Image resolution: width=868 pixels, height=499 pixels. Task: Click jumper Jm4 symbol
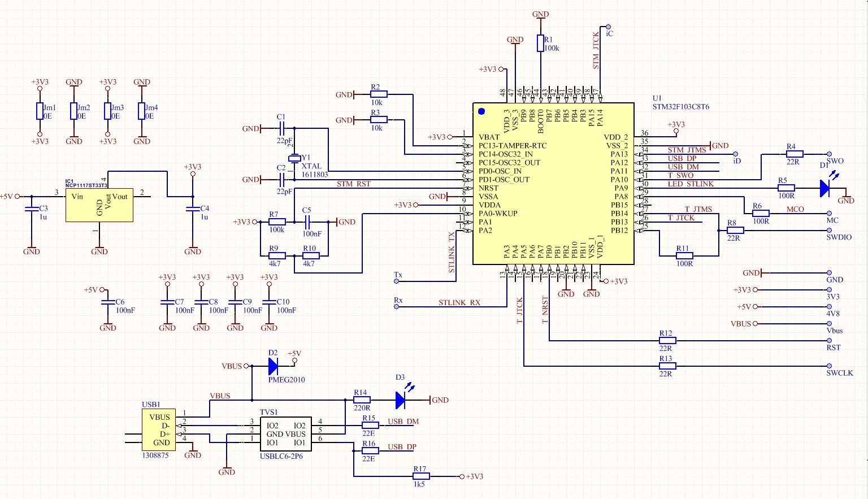tap(141, 111)
